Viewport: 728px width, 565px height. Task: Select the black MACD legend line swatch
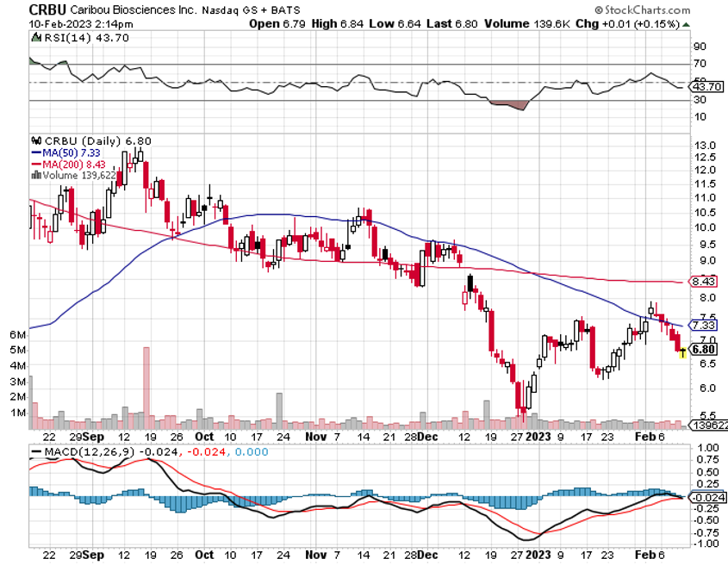(36, 451)
